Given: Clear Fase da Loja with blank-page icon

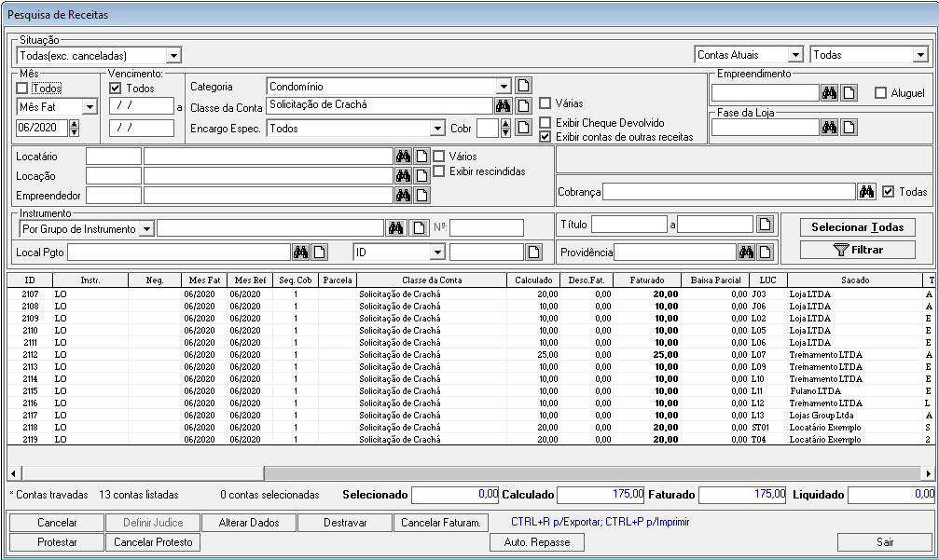Looking at the screenshot, I should coord(849,127).
